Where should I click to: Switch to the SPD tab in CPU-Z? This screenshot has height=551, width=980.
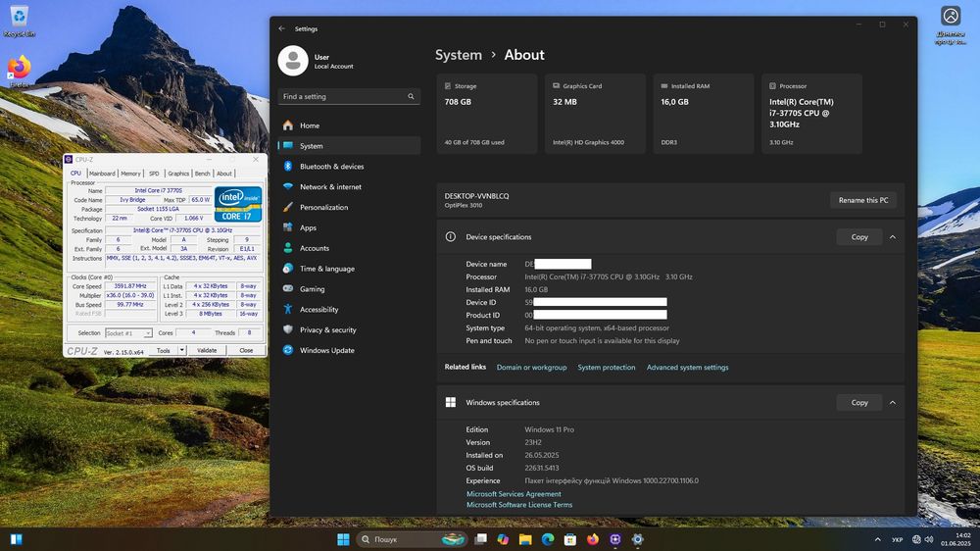(154, 174)
